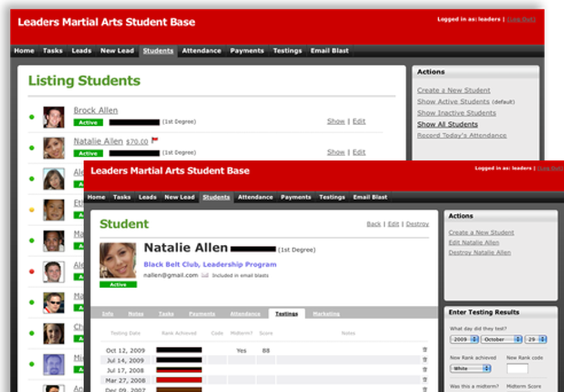The width and height of the screenshot is (564, 392).
Task: Remove the Jul 17, 2008 testing entry
Action: coord(425,369)
